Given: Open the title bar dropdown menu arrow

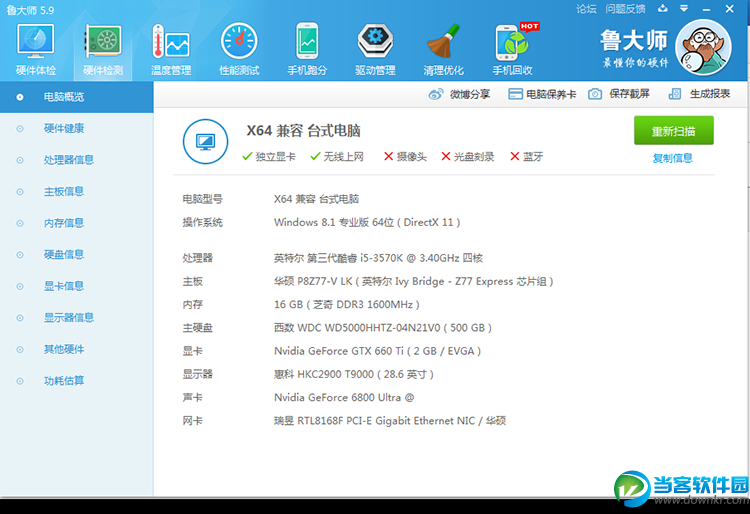Looking at the screenshot, I should click(684, 9).
